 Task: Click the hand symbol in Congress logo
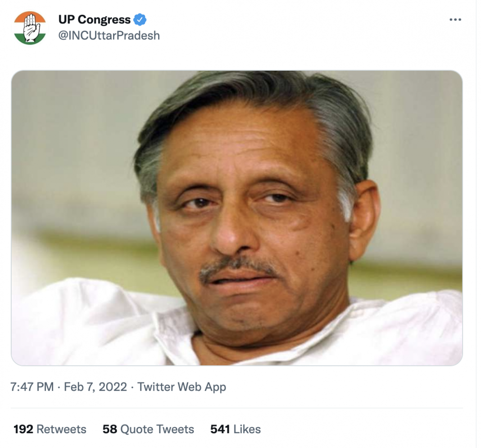pyautogui.click(x=31, y=28)
